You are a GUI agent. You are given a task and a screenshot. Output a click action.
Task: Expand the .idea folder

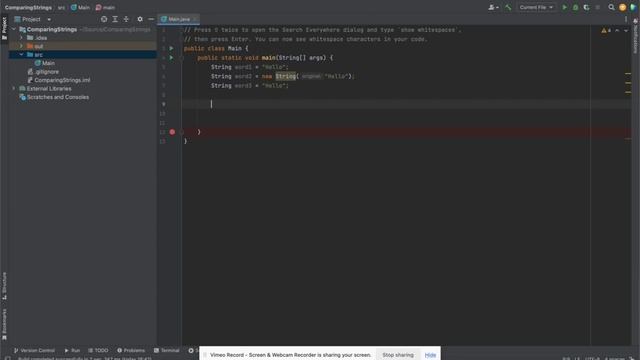click(21, 38)
